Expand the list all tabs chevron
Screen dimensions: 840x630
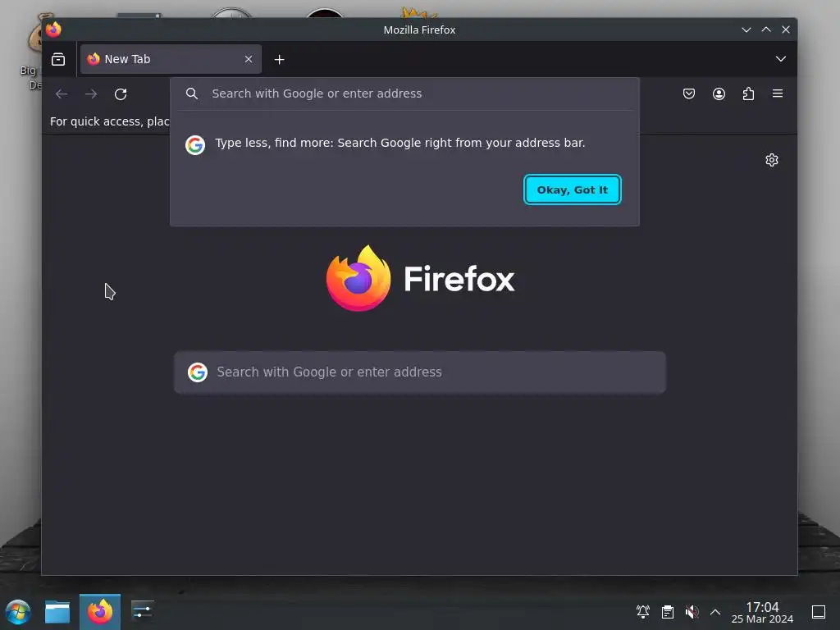tap(781, 59)
